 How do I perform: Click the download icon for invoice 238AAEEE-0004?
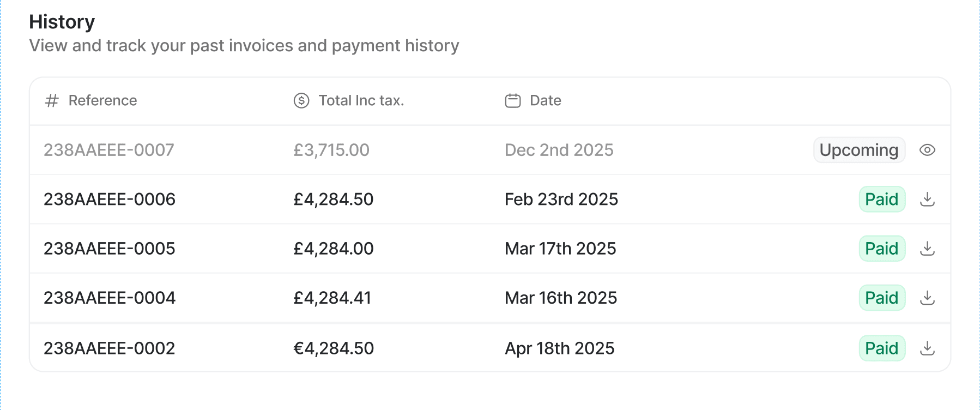(928, 298)
